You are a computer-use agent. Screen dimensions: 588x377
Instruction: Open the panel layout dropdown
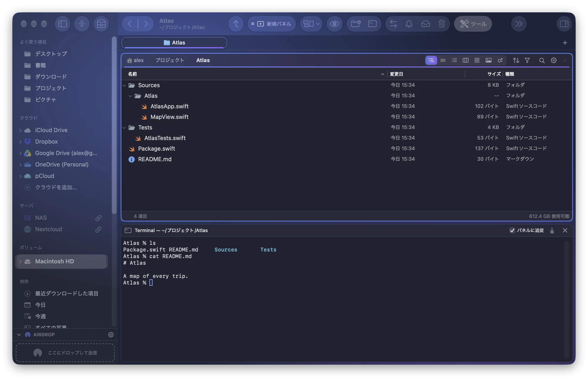311,24
